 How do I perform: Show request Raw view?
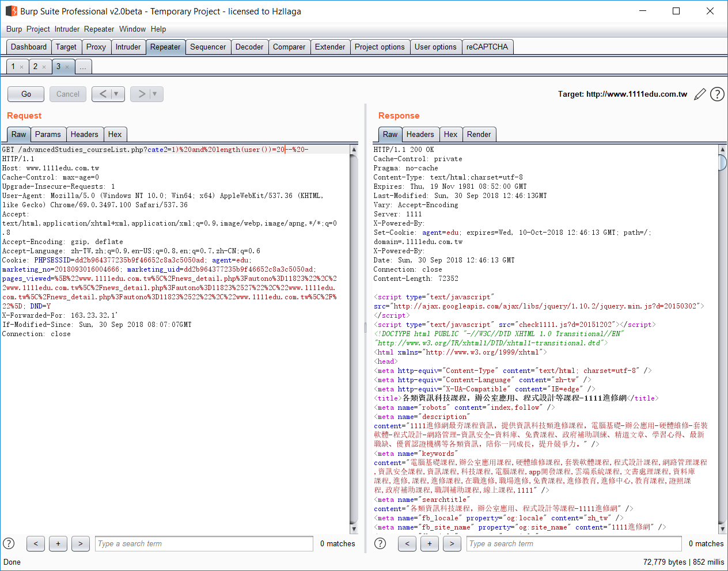tap(19, 134)
